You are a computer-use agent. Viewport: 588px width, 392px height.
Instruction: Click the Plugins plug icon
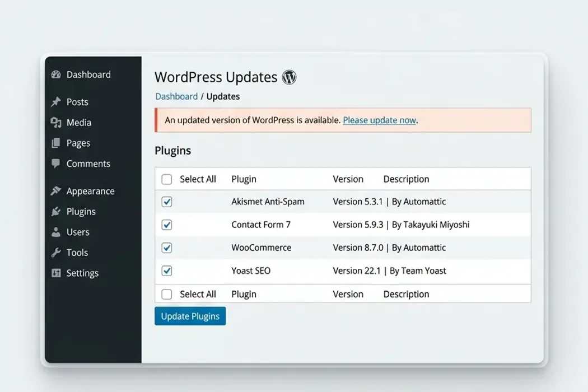tap(56, 212)
